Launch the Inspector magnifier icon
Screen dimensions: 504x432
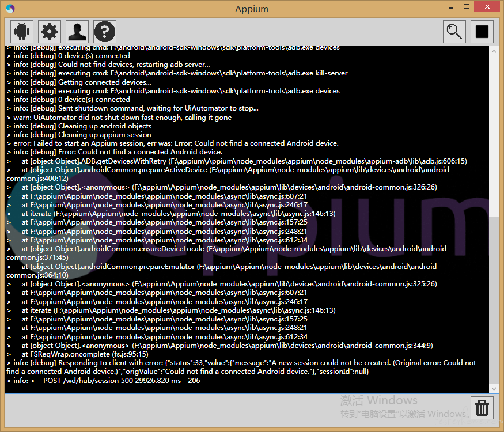454,32
